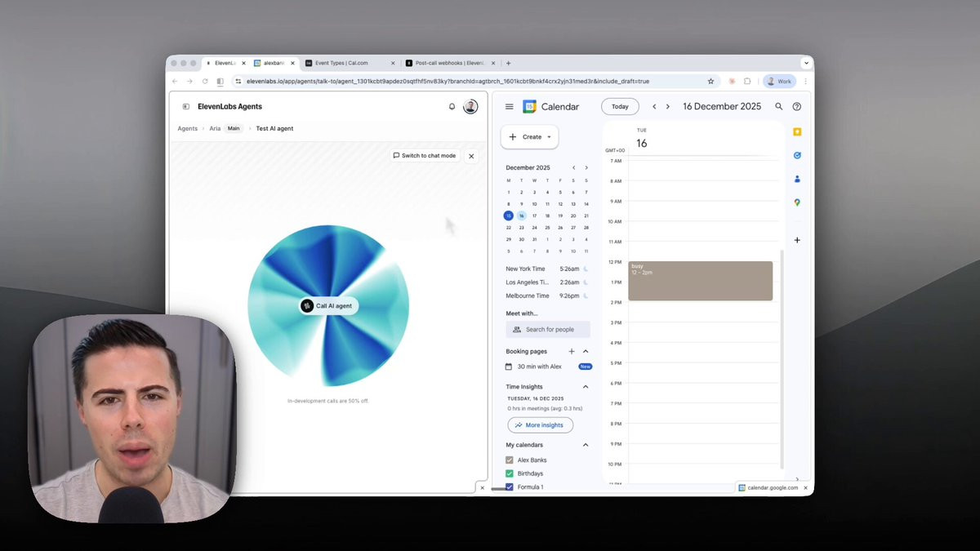Screen dimensions: 980x551
Task: Open the Chrome three-dot menu
Action: pyautogui.click(x=806, y=82)
